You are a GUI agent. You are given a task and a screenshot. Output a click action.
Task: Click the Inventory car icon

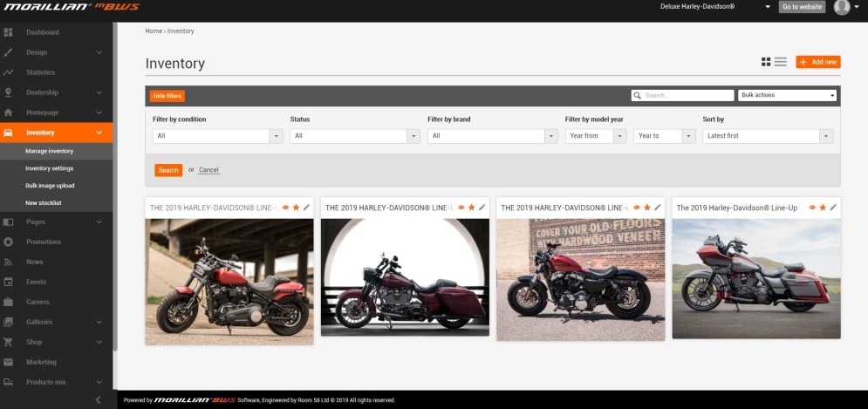[9, 133]
